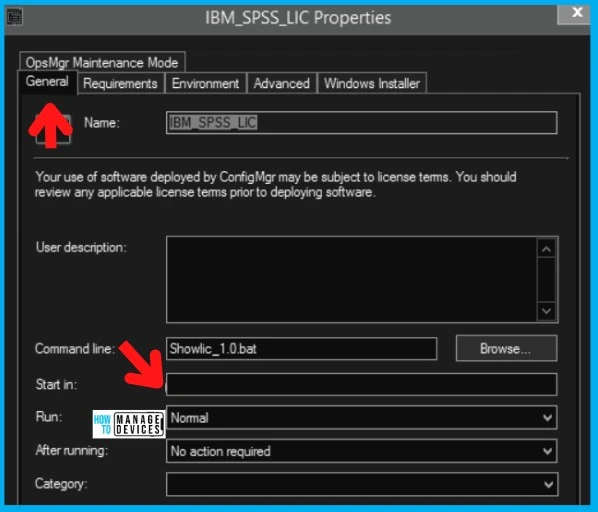Open the Environment tab
Image resolution: width=598 pixels, height=512 pixels.
point(206,83)
